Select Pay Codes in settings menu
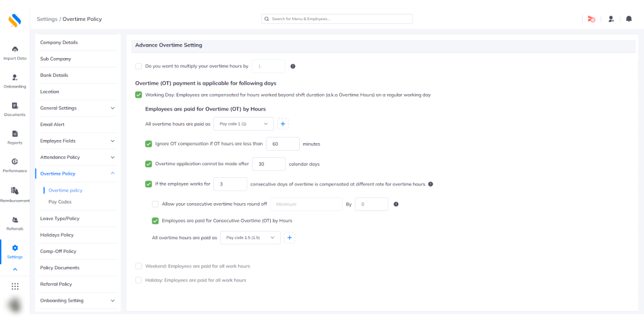The height and width of the screenshot is (323, 644). [60, 202]
